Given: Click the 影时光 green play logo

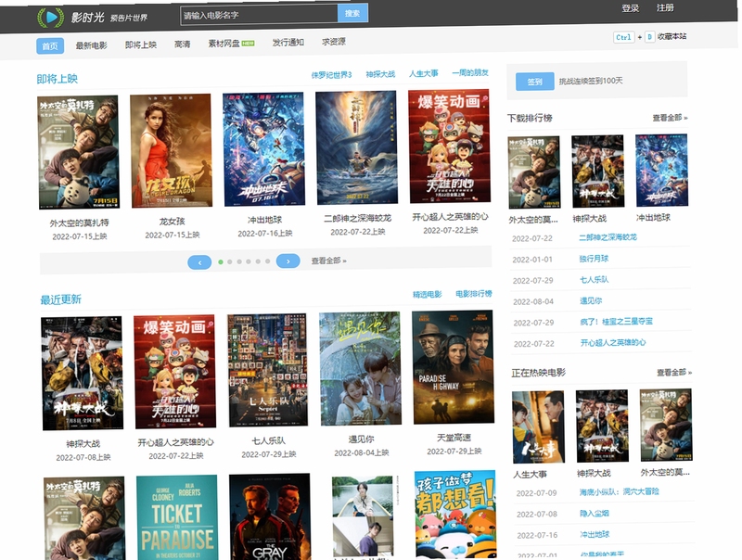Looking at the screenshot, I should point(51,18).
